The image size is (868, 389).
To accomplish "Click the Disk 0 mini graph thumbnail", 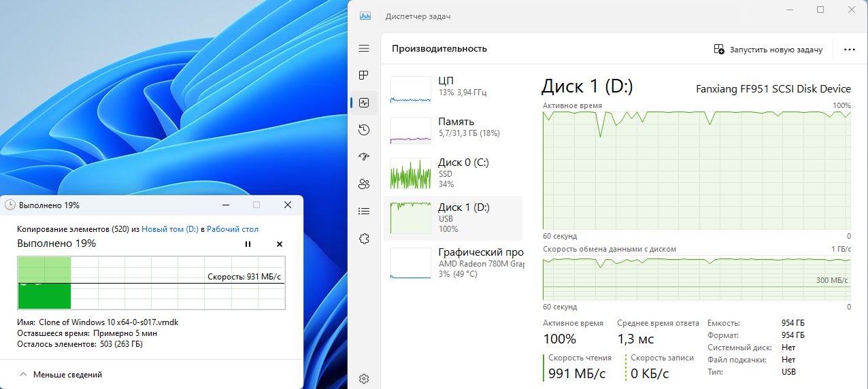I will (x=411, y=173).
